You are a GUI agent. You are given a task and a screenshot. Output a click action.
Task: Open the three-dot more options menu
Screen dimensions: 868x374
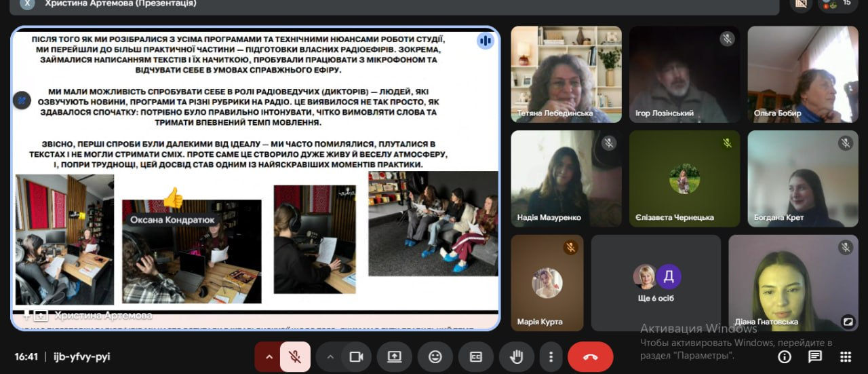coord(551,357)
